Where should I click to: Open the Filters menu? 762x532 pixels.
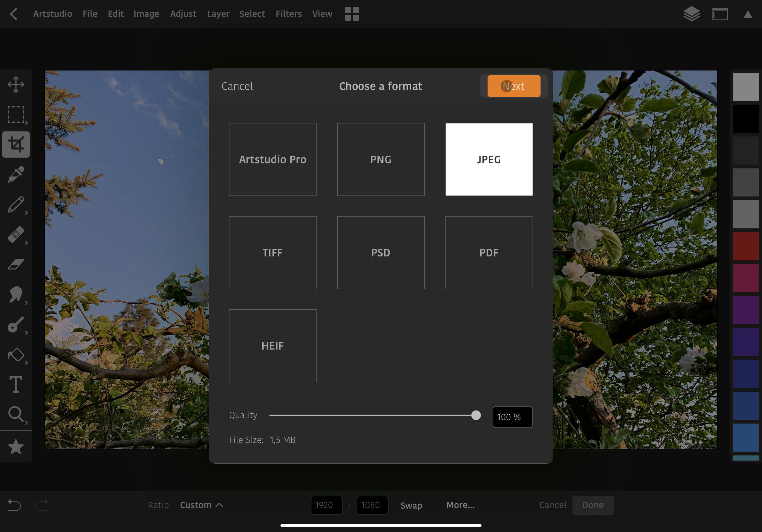[288, 14]
